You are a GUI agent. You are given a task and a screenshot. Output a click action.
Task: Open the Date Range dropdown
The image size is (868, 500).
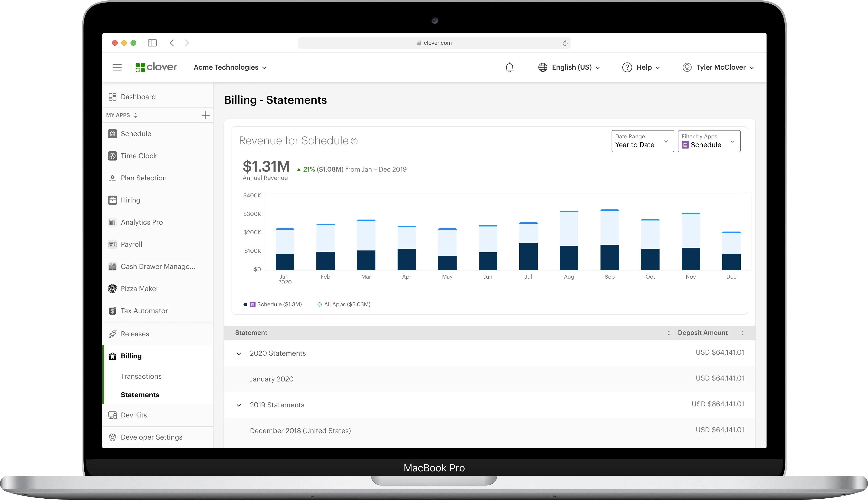(642, 141)
